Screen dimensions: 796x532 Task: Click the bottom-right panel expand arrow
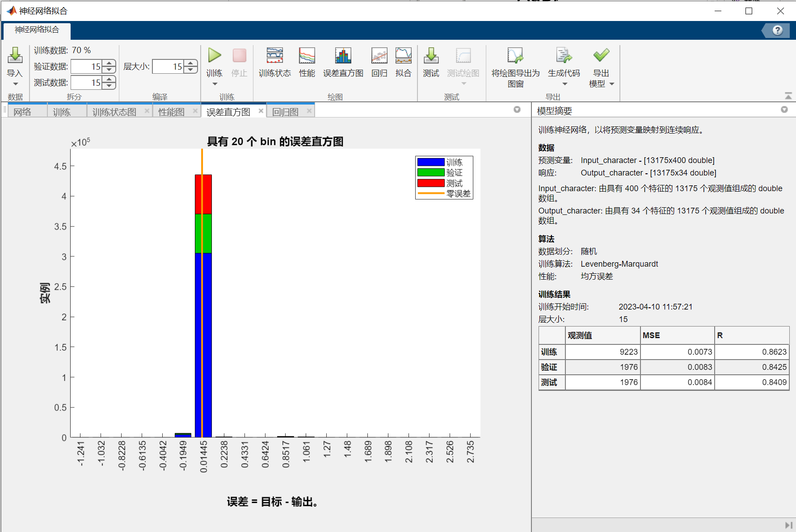tap(789, 525)
